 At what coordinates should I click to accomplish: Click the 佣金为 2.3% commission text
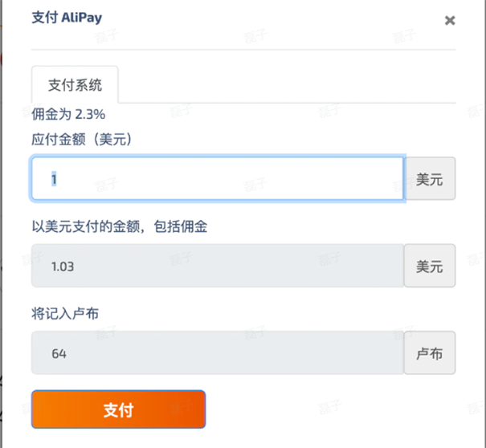(68, 114)
